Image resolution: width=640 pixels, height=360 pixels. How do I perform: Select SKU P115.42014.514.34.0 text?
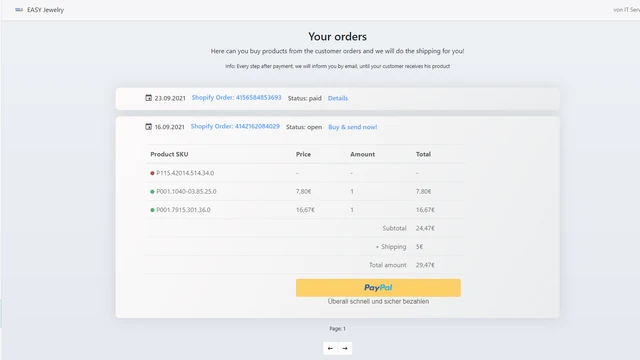[185, 173]
